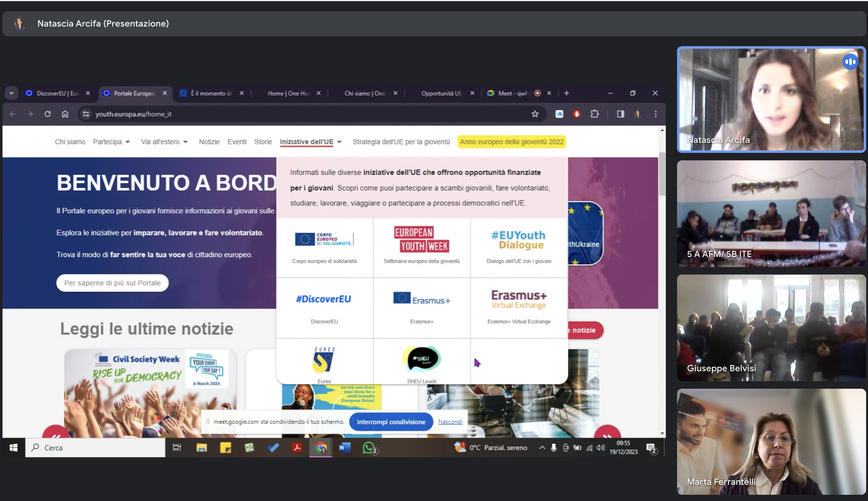
Task: Click the browser back arrow
Action: tap(13, 114)
